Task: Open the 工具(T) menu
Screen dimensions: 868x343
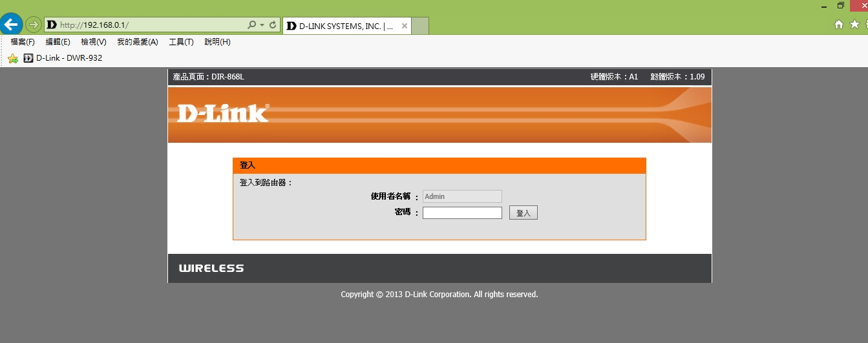Action: tap(181, 42)
